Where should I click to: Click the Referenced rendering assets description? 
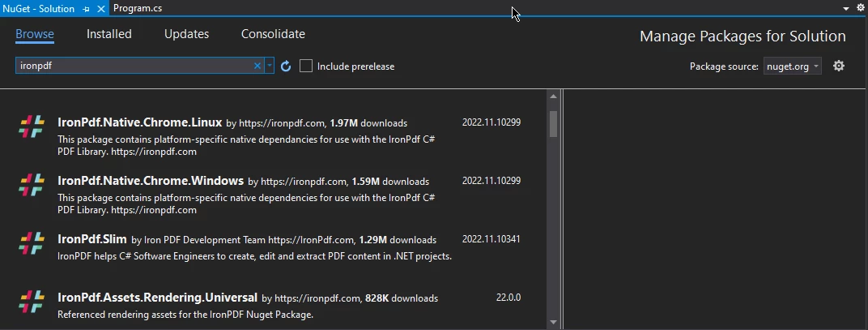pos(185,315)
